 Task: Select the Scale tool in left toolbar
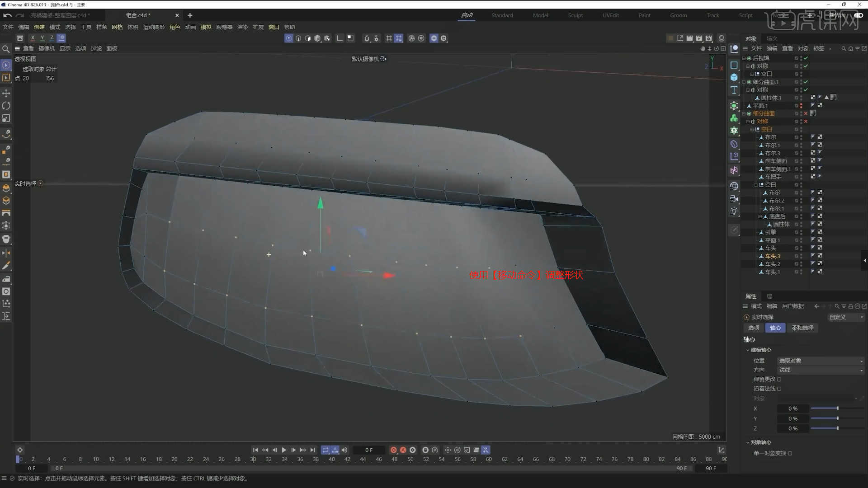6,118
